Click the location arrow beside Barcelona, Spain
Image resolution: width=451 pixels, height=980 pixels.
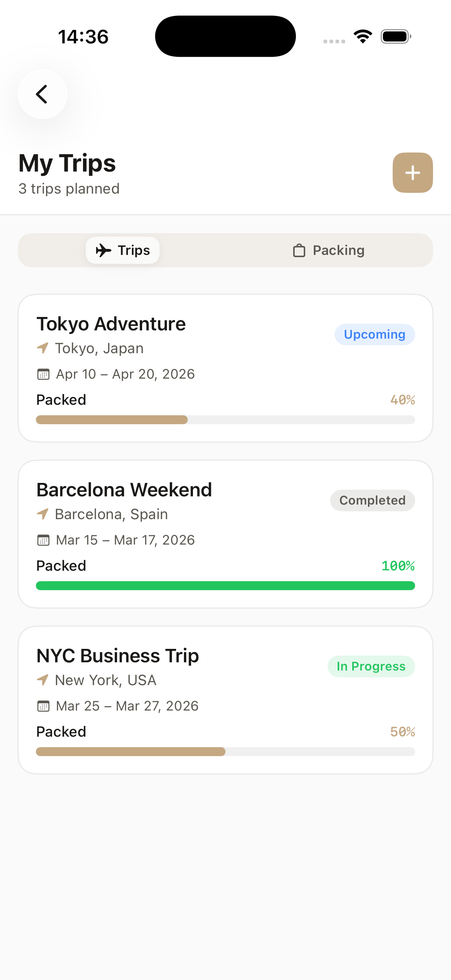pyautogui.click(x=43, y=514)
